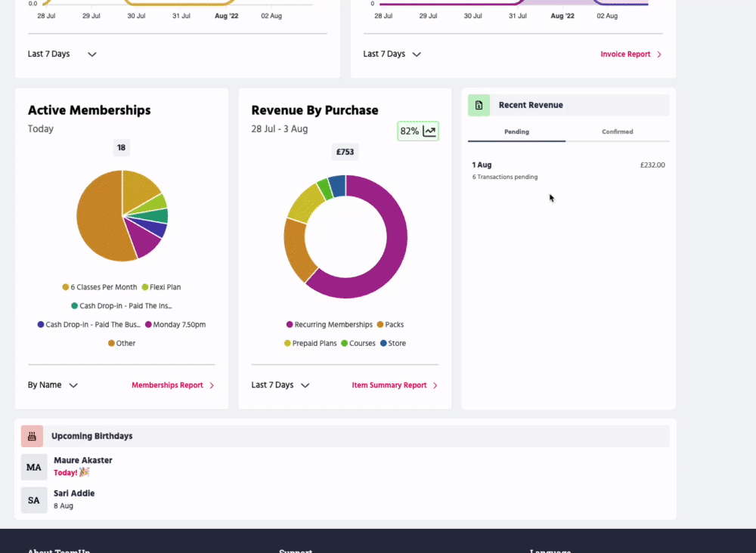Click the SA avatar for Sari Addie
The image size is (756, 553).
coord(34,500)
